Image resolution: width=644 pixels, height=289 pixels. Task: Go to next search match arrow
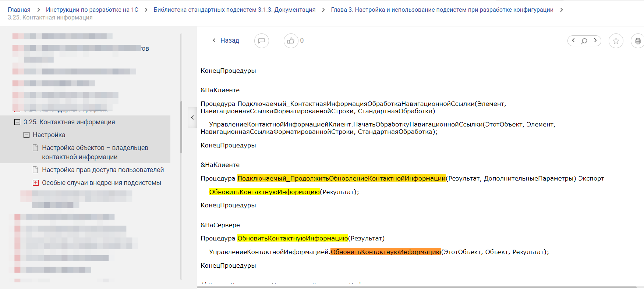click(595, 40)
